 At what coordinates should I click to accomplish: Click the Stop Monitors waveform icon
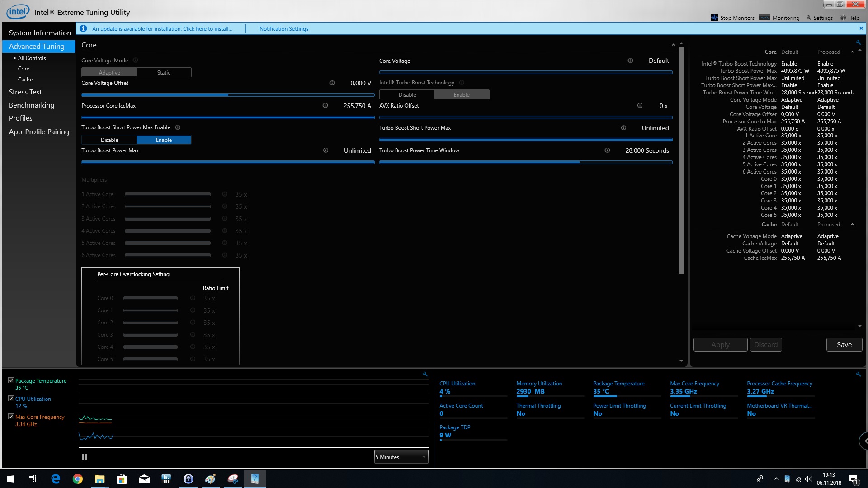point(715,18)
